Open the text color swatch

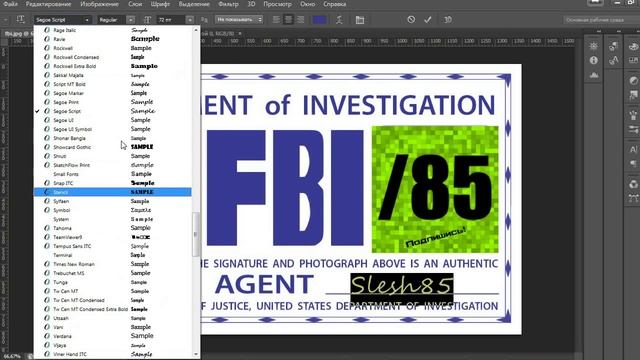click(x=319, y=20)
